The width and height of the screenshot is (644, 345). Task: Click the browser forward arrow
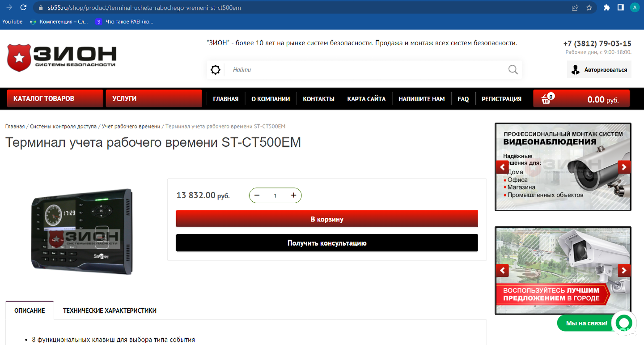tap(9, 8)
